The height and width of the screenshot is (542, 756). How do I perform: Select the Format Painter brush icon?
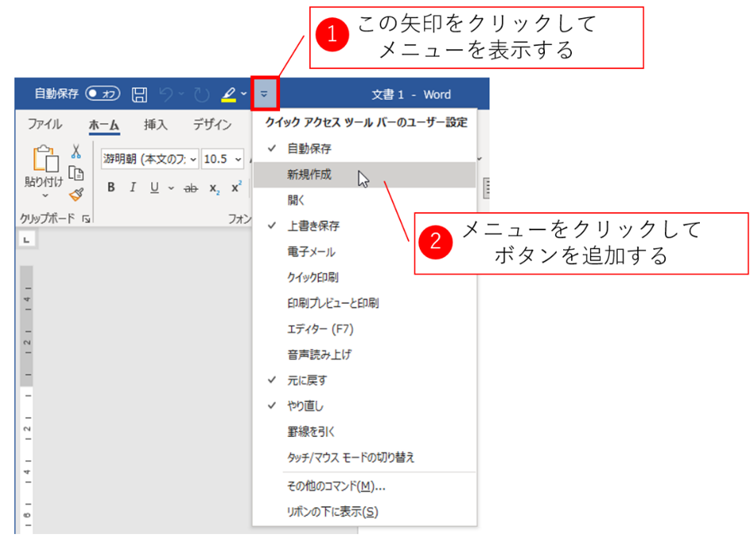[76, 194]
